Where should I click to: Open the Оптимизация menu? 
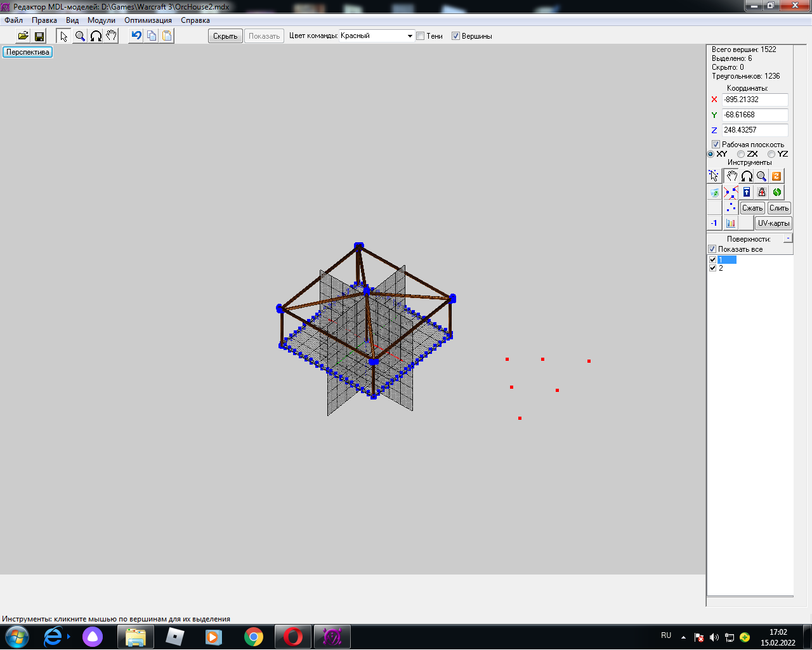(148, 20)
